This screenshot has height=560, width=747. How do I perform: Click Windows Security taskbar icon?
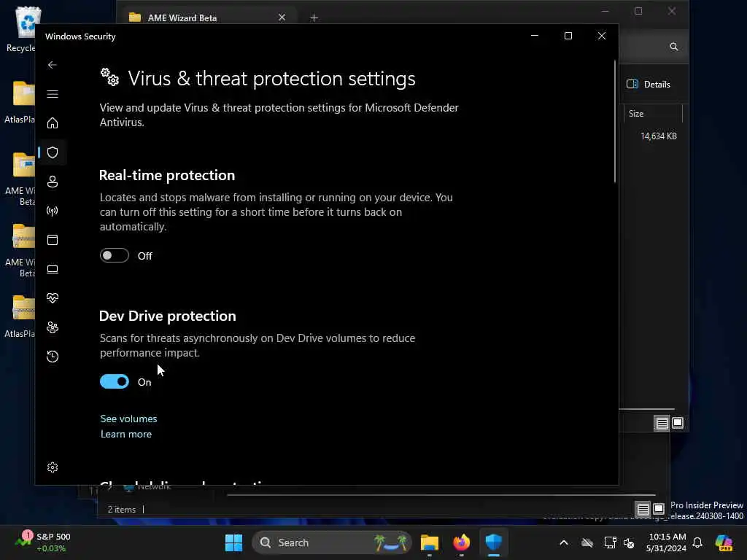pyautogui.click(x=494, y=542)
